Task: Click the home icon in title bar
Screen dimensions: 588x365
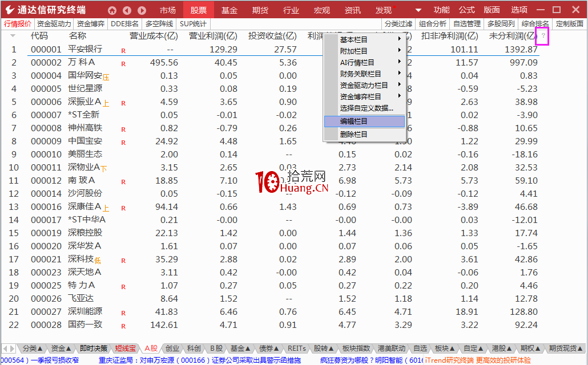Action: [112, 10]
